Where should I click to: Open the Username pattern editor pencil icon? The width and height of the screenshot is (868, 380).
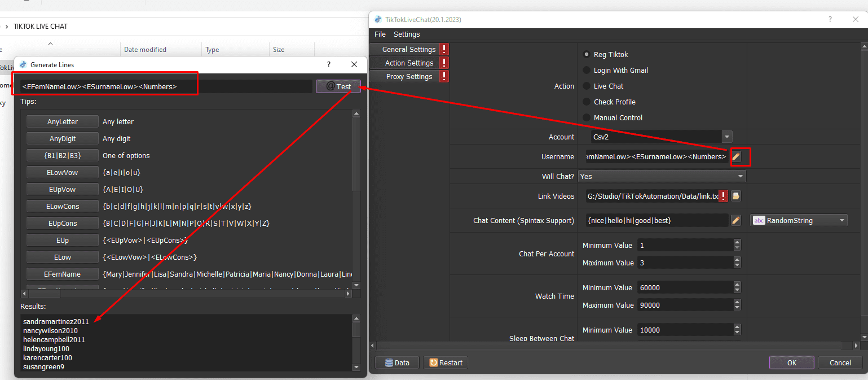(736, 156)
